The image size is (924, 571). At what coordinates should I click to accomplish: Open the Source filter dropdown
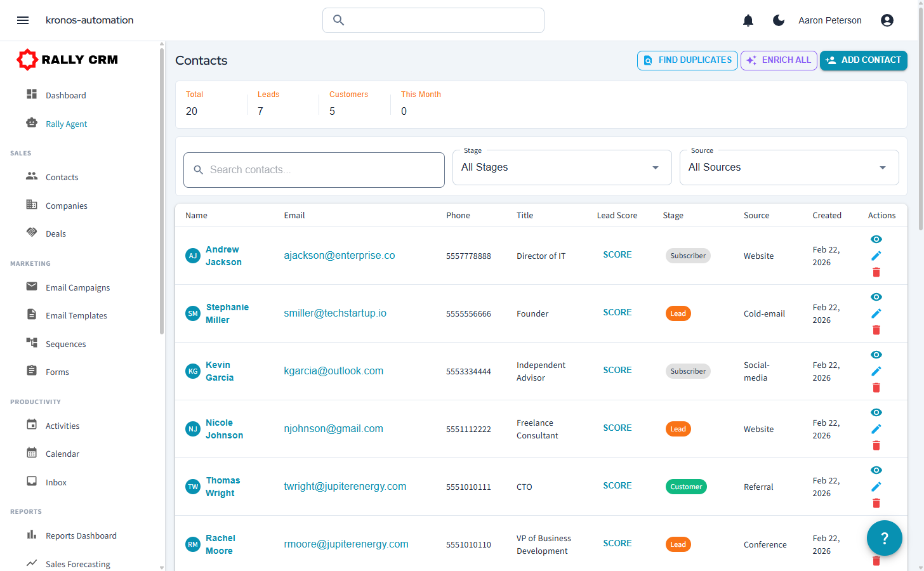point(789,167)
